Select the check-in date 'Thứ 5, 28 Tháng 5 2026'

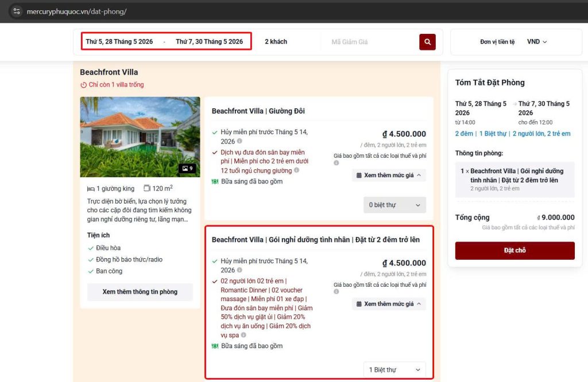click(x=119, y=42)
